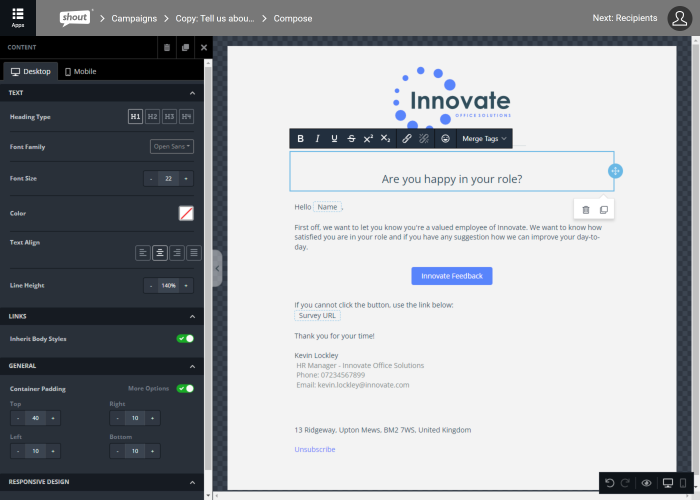Justify text alignment

tap(194, 253)
